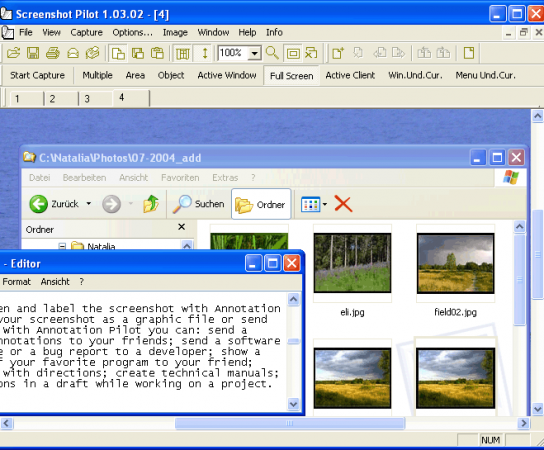Open the 100% zoom dropdown arrow
This screenshot has width=544, height=450.
pos(255,53)
